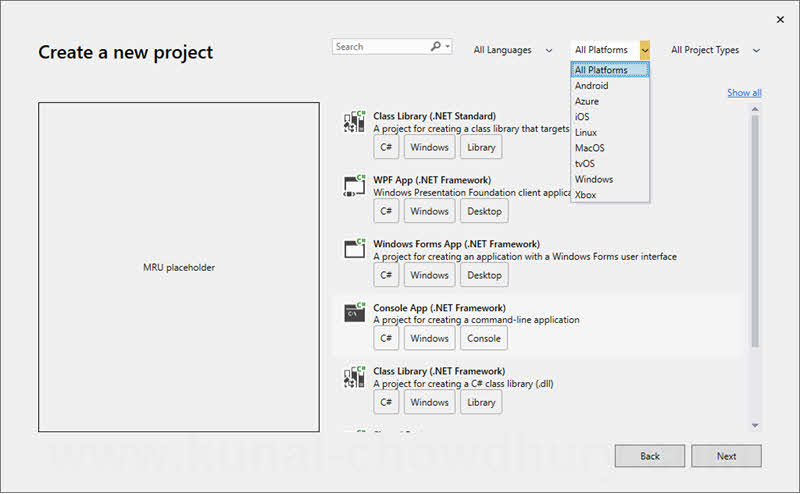Click Desktop tag under WPF App

[484, 211]
